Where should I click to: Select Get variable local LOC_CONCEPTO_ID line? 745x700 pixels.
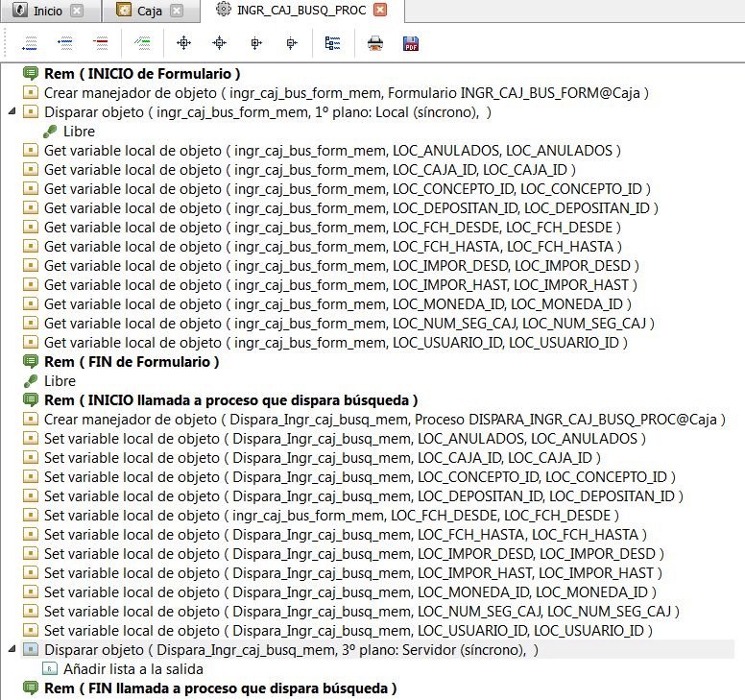click(x=348, y=188)
